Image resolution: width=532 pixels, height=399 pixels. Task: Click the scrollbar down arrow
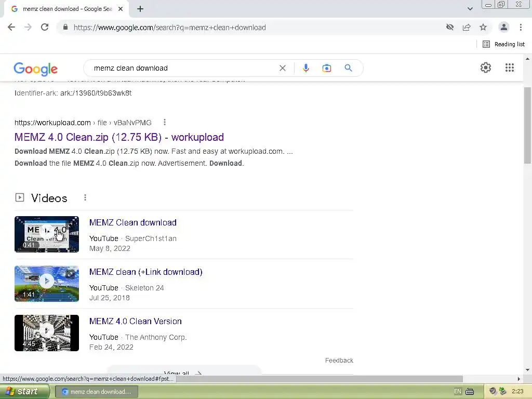click(528, 370)
